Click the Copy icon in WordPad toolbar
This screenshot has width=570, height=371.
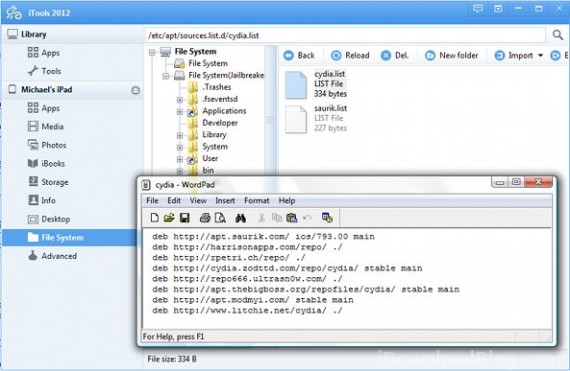point(277,218)
